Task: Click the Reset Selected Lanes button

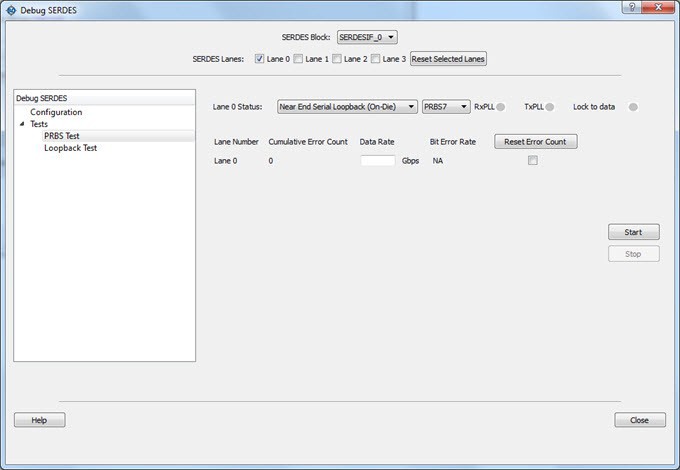Action: [x=448, y=59]
